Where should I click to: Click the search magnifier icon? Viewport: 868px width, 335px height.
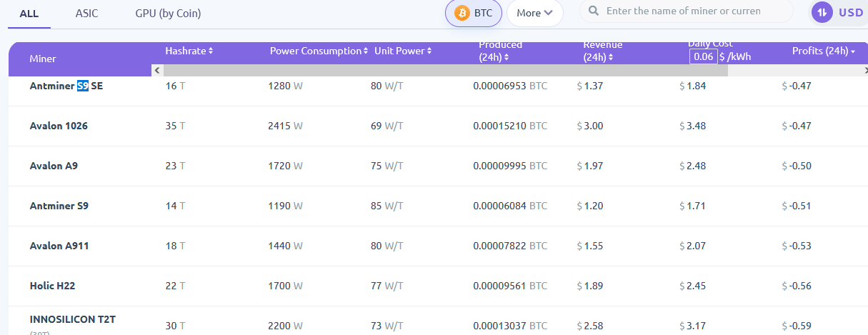(x=593, y=11)
